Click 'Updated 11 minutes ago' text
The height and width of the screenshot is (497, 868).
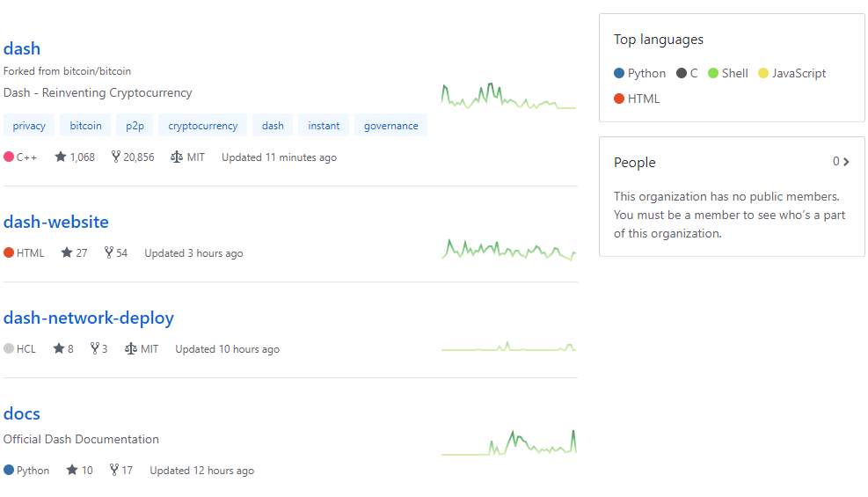[279, 157]
